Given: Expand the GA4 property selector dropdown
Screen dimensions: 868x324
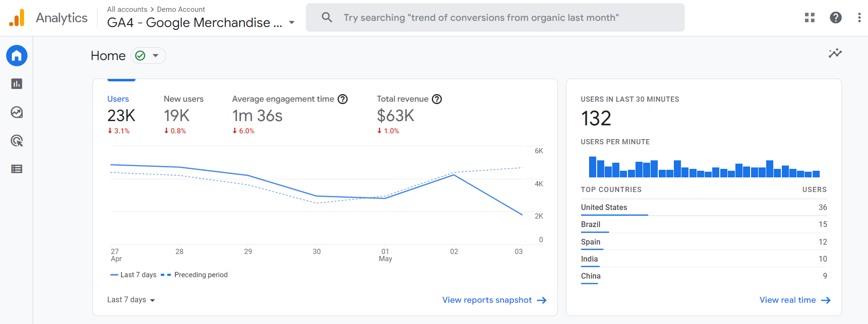Looking at the screenshot, I should (x=292, y=22).
